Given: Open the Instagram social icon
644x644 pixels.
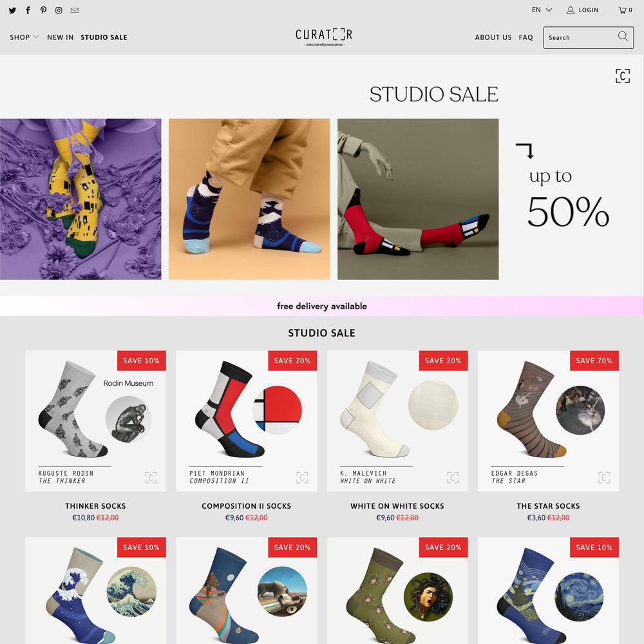Looking at the screenshot, I should tap(59, 10).
